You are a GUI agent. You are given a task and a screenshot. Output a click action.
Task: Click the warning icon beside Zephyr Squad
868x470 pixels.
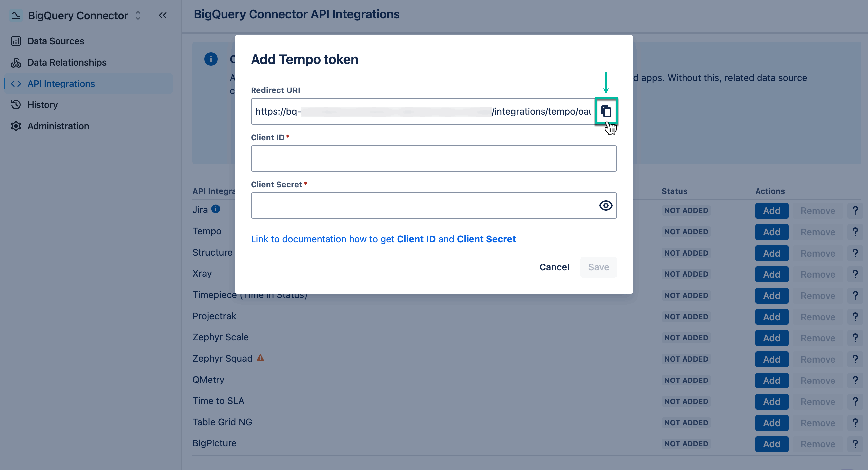pos(260,358)
